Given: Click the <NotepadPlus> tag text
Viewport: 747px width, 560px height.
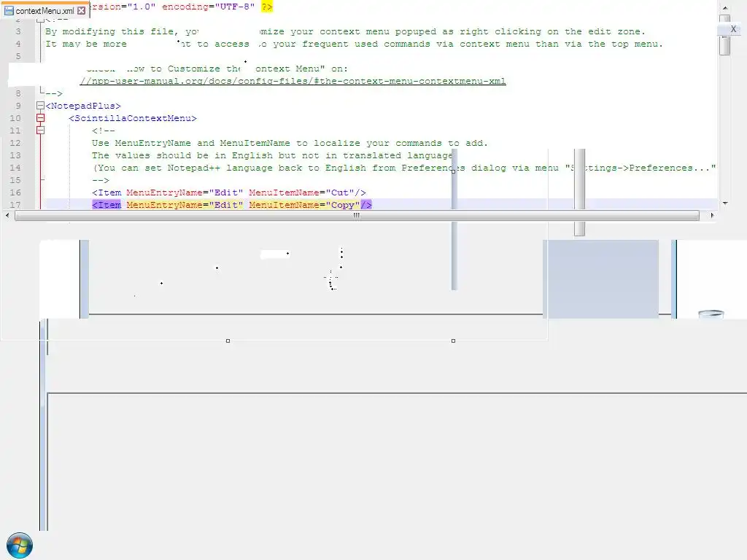Looking at the screenshot, I should click(83, 106).
